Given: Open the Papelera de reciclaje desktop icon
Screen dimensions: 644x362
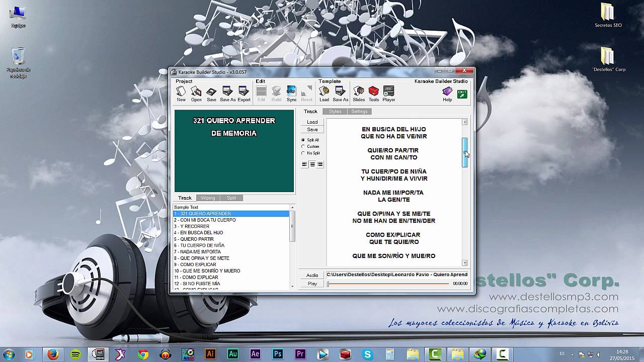Looking at the screenshot, I should pyautogui.click(x=18, y=62).
